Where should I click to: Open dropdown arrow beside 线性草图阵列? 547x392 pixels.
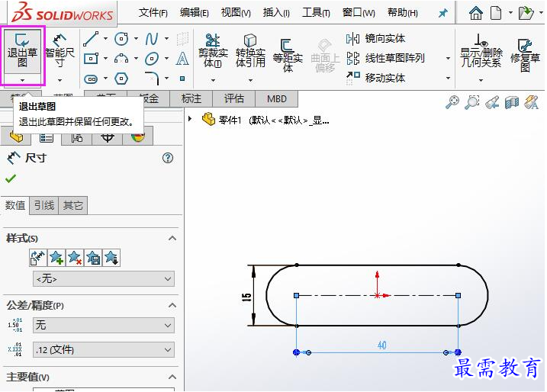pos(449,58)
